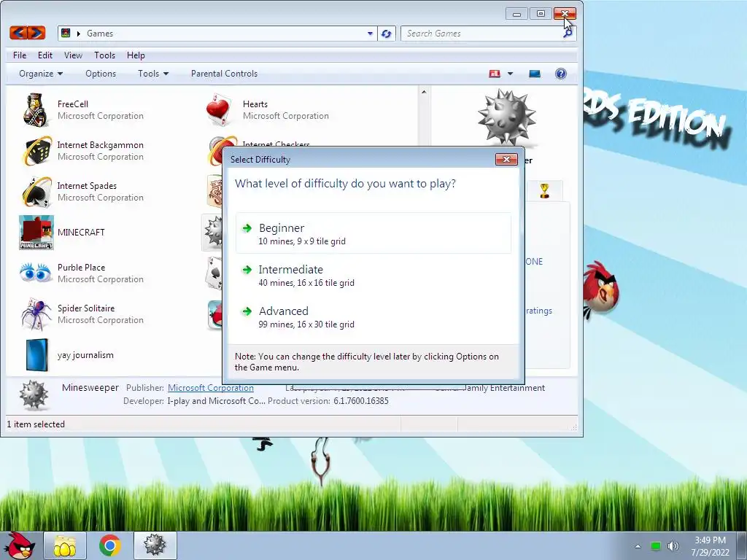Click the volume speaker tray icon

tap(673, 546)
